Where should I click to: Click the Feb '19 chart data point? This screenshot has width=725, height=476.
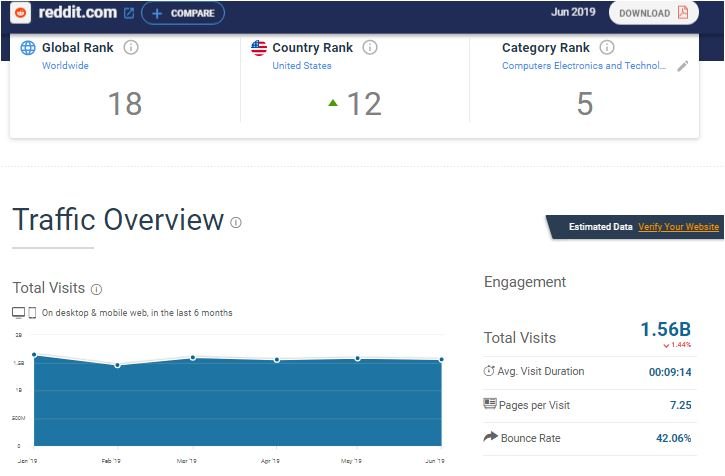[x=117, y=365]
